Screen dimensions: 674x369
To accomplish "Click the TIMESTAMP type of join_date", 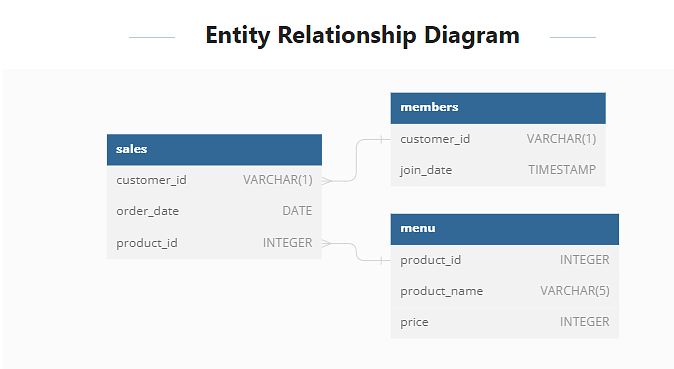I will point(562,170).
